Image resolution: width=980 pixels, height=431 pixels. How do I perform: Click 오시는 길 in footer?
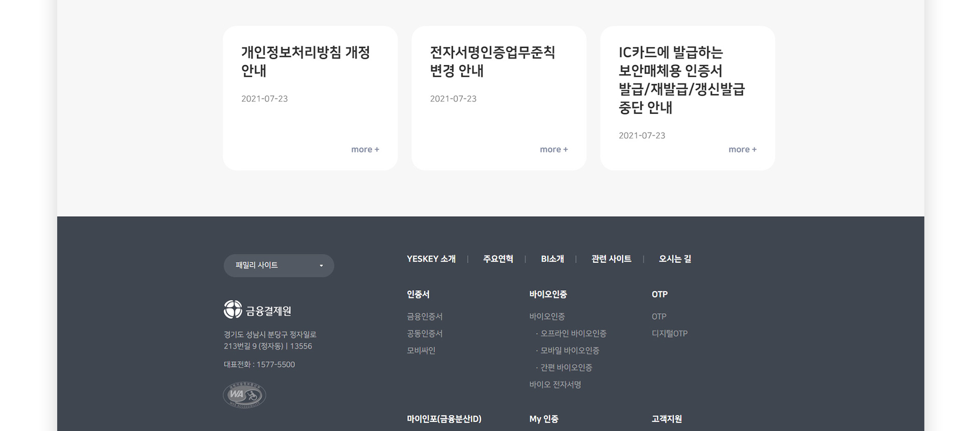[675, 259]
